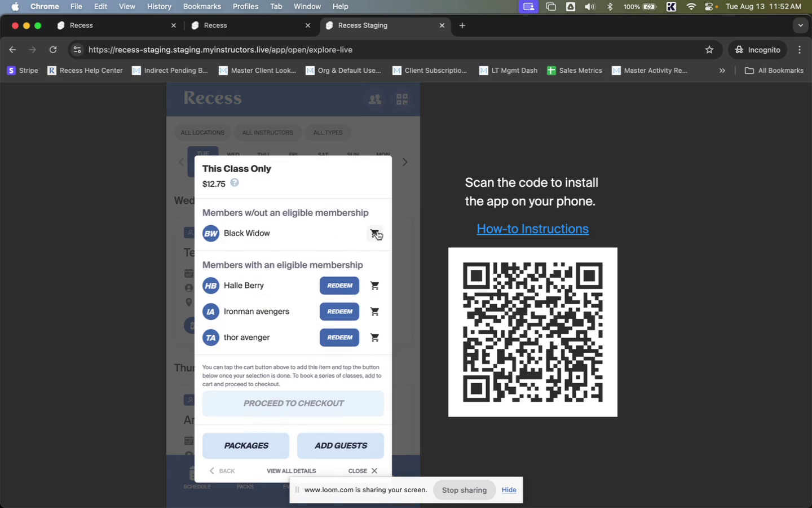The width and height of the screenshot is (812, 508).
Task: Click cart icon for Ironman avengers
Action: 374,312
